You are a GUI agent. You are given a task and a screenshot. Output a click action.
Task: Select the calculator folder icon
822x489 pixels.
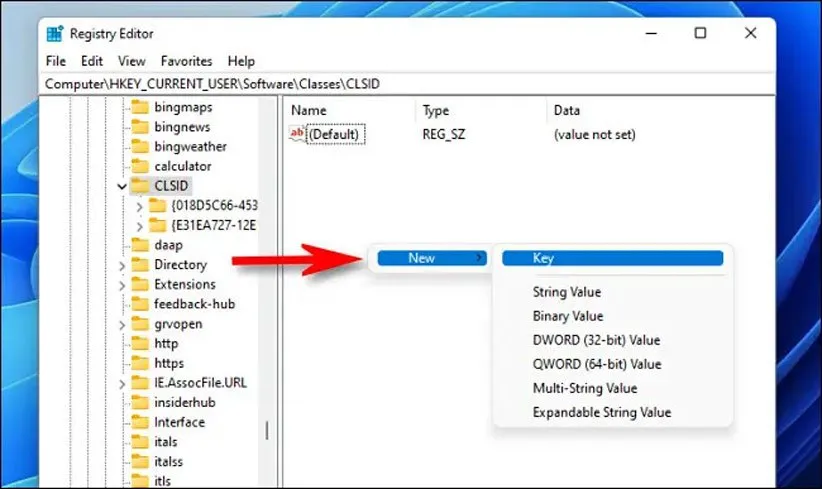pyautogui.click(x=140, y=166)
